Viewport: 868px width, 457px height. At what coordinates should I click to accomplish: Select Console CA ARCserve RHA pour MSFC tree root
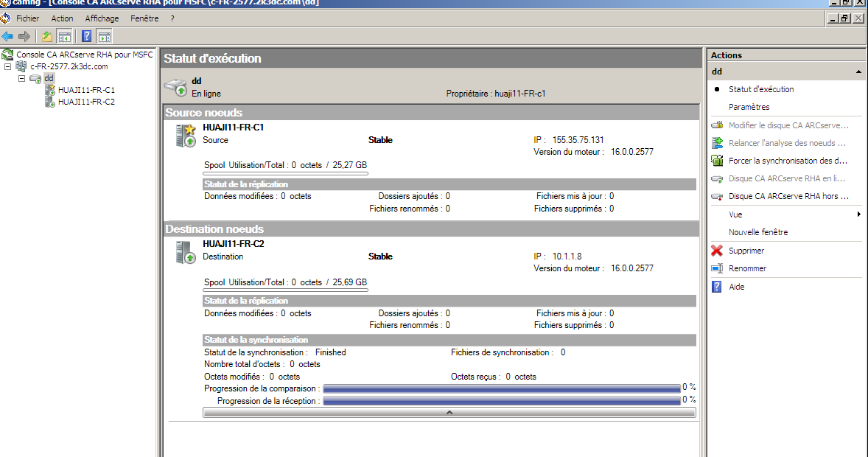pos(84,55)
